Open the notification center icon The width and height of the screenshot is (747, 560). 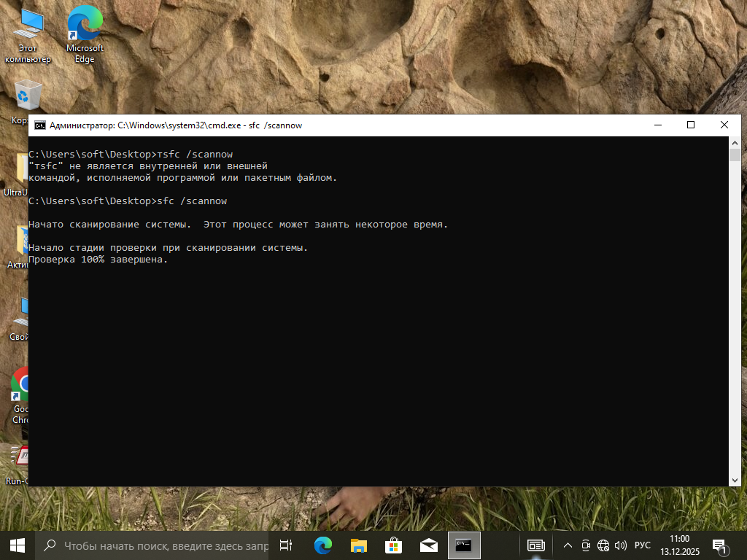(719, 545)
